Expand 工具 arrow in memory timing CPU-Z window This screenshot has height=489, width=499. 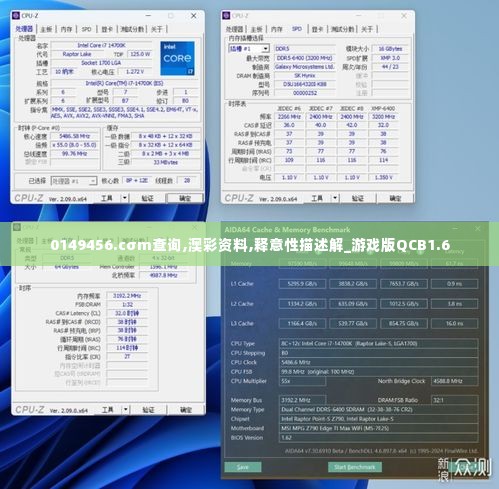(x=125, y=409)
